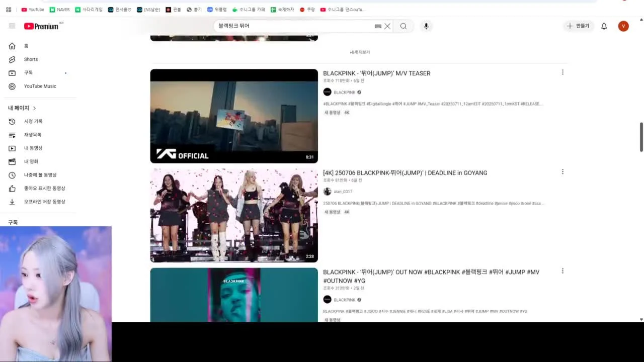
Task: Click the magnifier search button
Action: (x=404, y=26)
